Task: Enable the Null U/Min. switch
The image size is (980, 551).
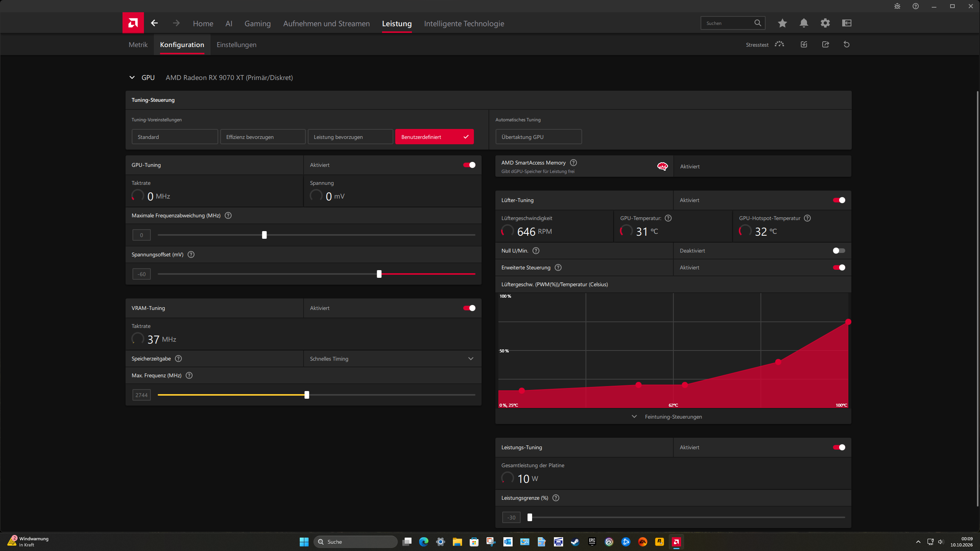Action: pos(839,251)
